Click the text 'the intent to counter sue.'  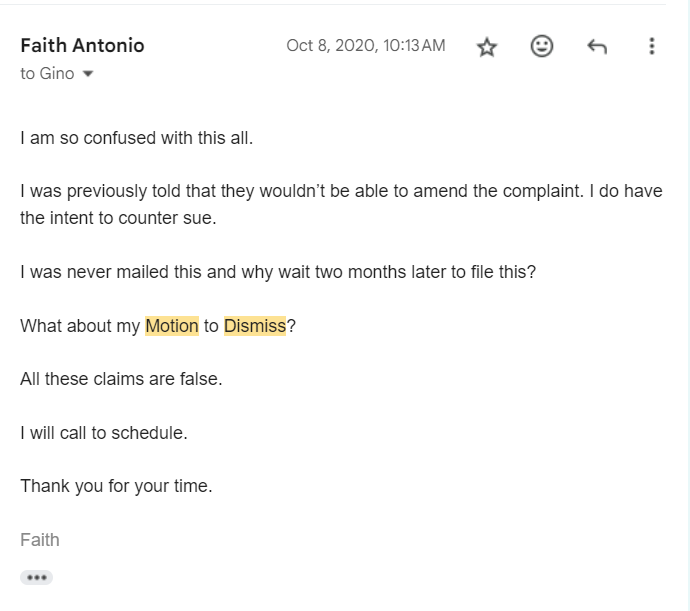[118, 218]
